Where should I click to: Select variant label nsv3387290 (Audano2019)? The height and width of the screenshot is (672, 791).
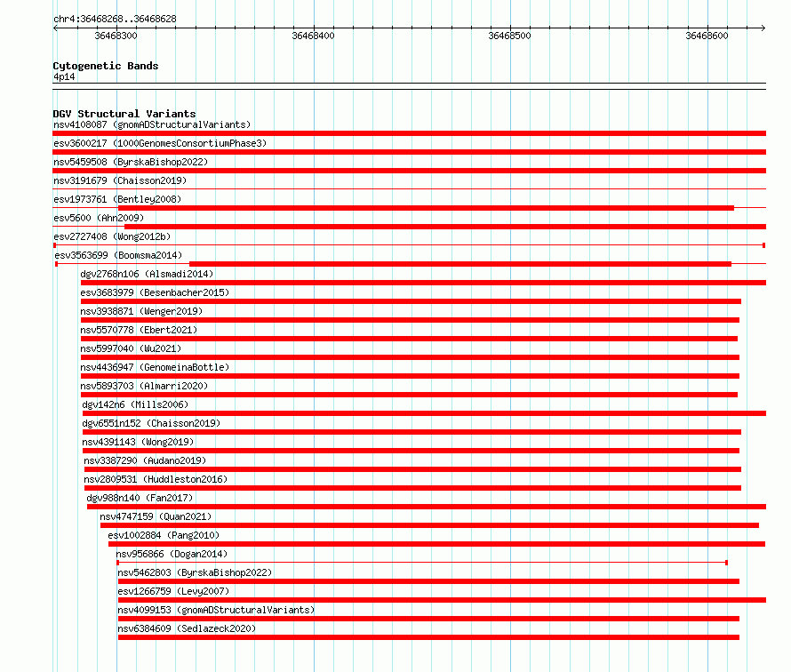coord(145,460)
